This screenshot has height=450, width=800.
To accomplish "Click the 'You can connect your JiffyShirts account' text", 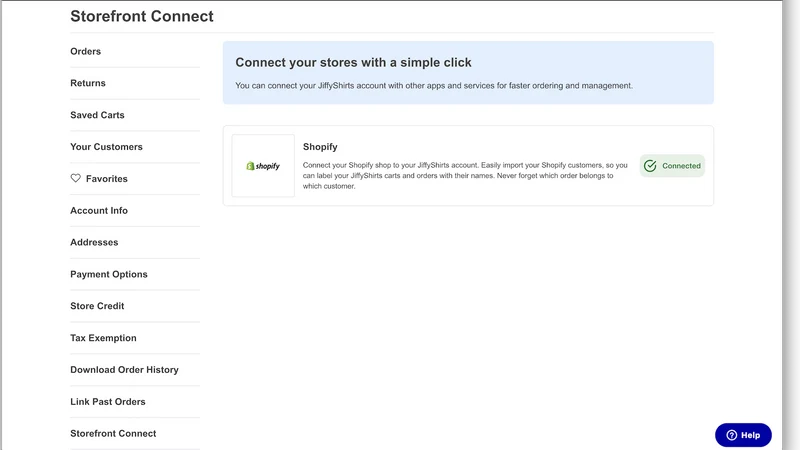I will (x=434, y=86).
